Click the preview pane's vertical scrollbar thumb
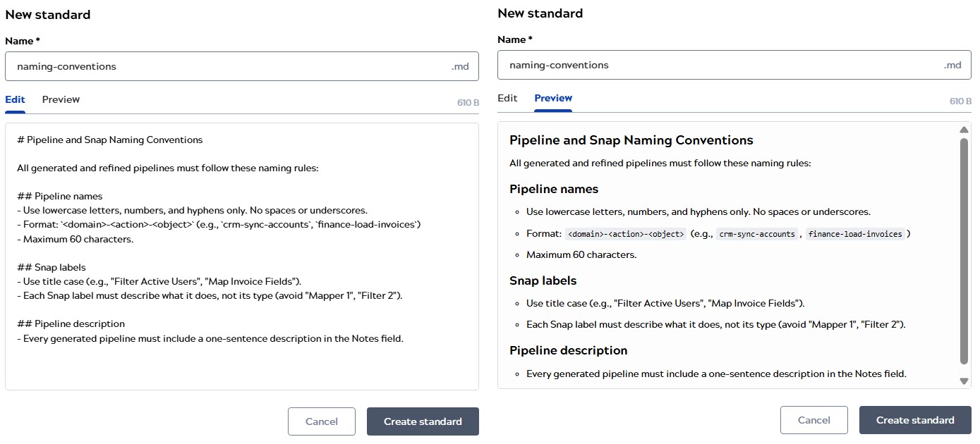Screen dimensions: 980x444 click(964, 252)
